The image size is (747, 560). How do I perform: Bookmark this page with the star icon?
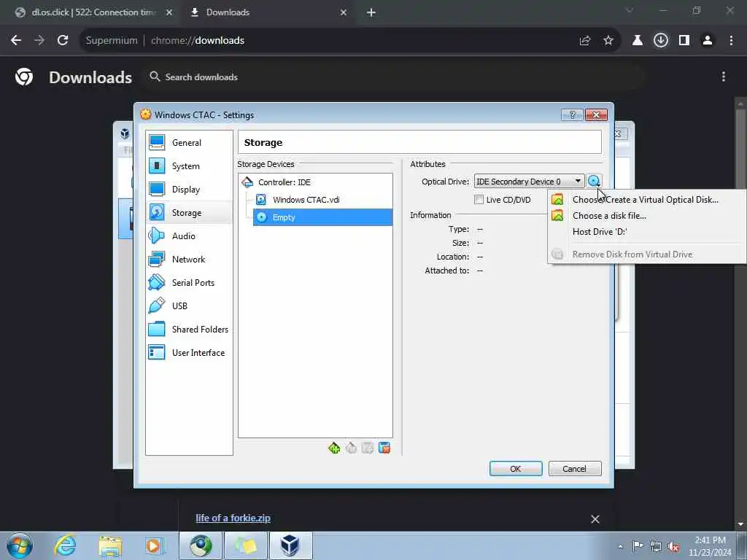[608, 41]
